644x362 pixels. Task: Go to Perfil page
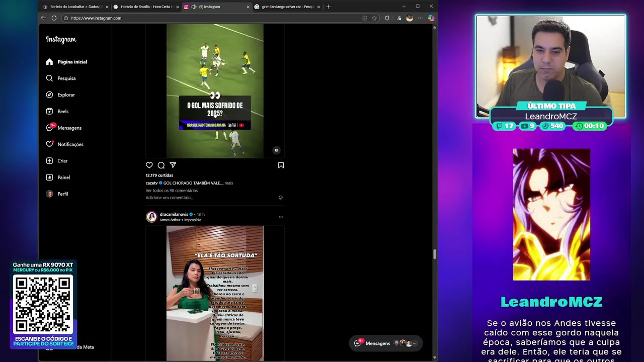57,194
